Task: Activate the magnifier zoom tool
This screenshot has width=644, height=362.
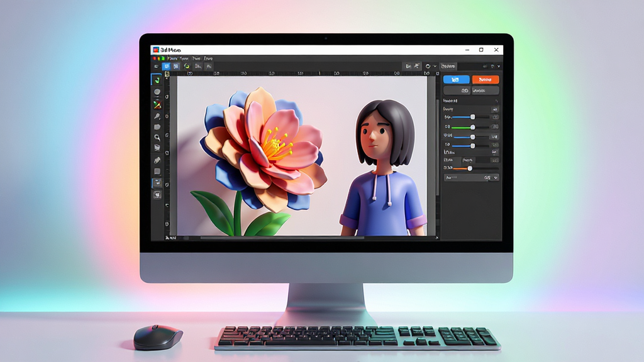Action: point(157,138)
